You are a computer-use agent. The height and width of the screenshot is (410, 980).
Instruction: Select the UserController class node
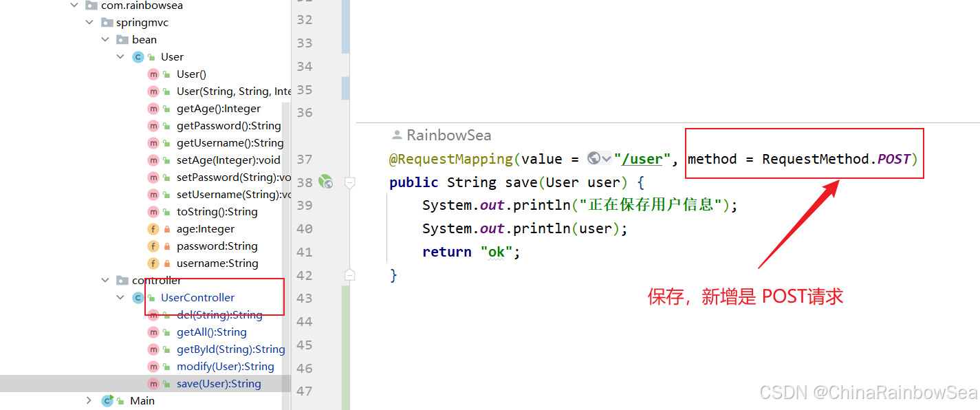[197, 298]
